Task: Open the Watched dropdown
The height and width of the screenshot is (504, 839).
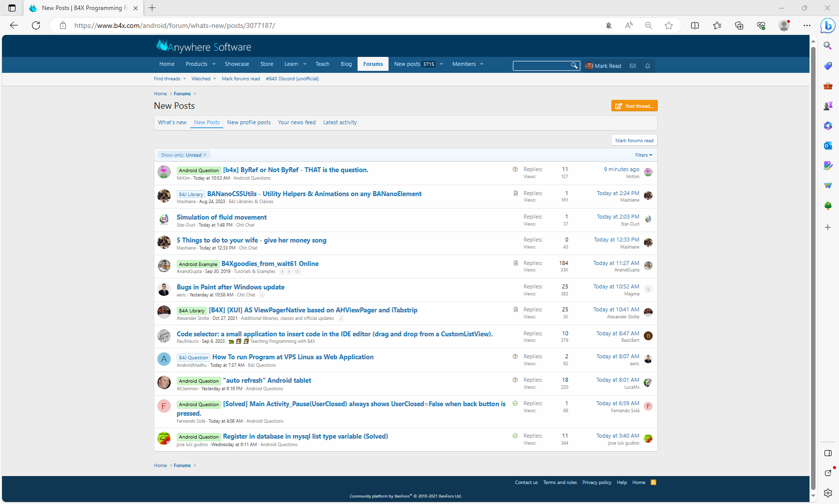Action: [204, 79]
